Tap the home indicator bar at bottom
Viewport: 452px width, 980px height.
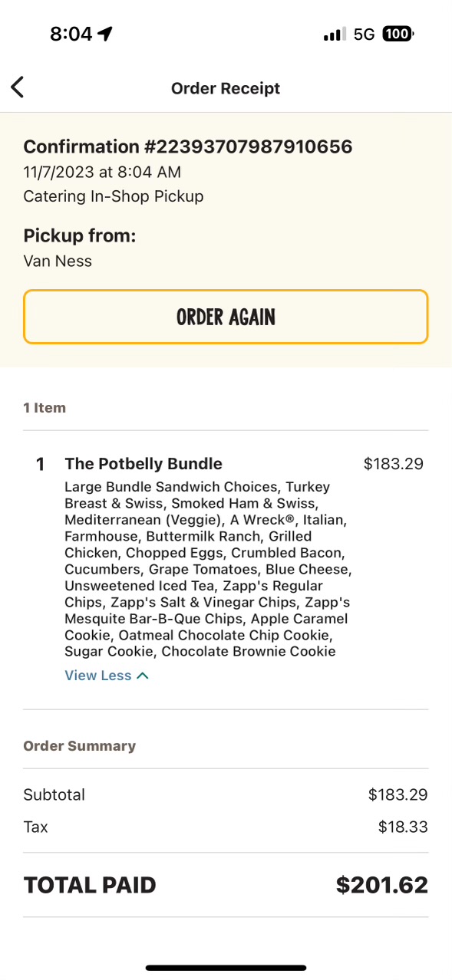click(226, 968)
